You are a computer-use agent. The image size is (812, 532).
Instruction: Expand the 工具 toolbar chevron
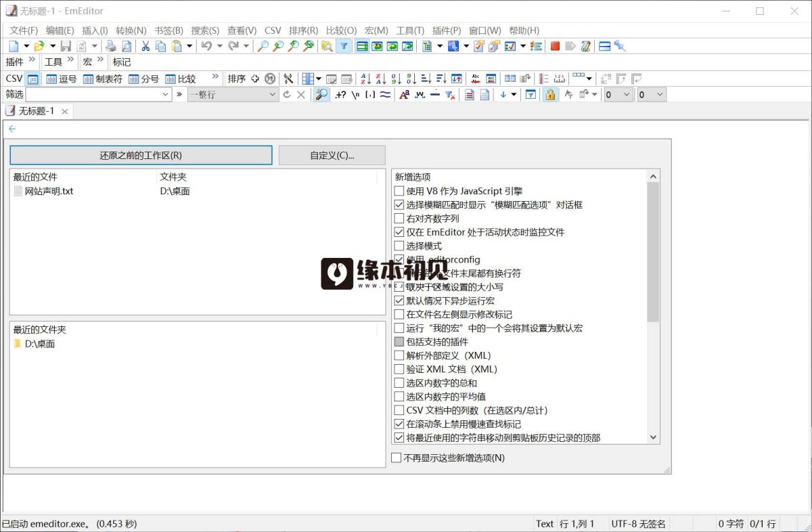tap(71, 60)
